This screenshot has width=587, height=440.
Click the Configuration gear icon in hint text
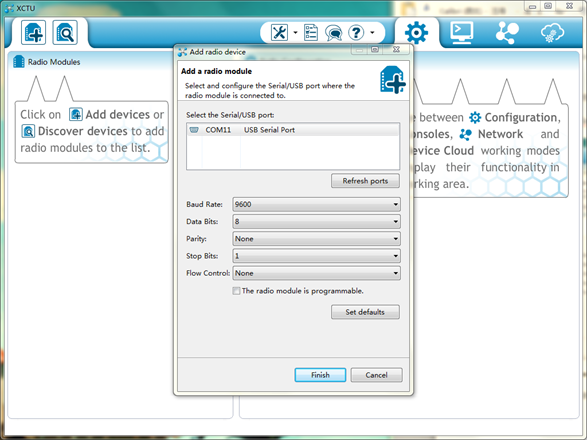(x=475, y=118)
